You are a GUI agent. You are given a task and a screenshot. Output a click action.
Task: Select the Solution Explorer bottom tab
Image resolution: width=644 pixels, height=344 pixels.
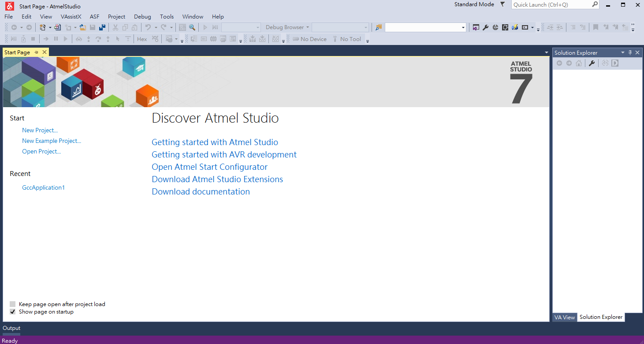coord(601,317)
